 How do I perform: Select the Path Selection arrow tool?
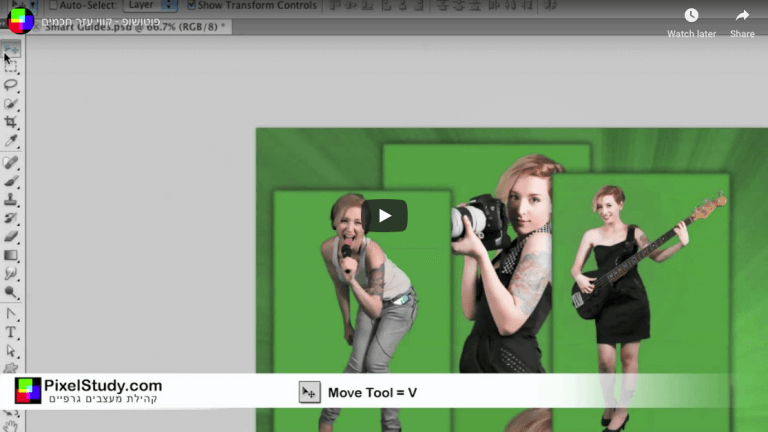click(x=11, y=351)
